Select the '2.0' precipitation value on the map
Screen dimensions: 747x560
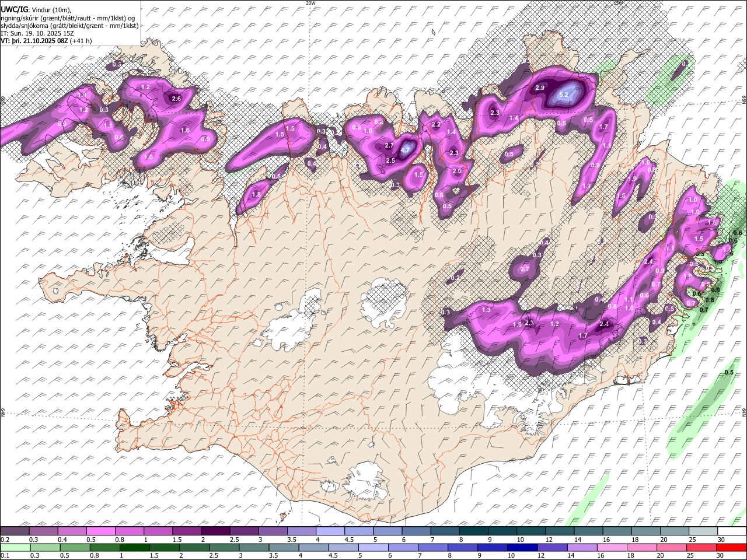[457, 171]
